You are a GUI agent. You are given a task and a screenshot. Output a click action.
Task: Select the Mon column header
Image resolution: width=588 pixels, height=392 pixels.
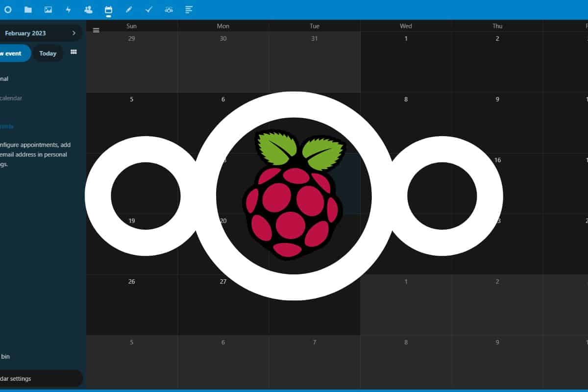click(222, 25)
